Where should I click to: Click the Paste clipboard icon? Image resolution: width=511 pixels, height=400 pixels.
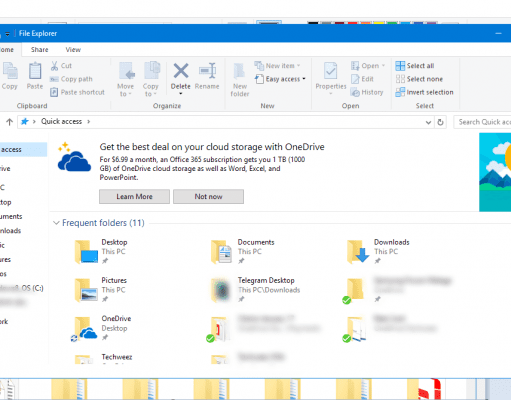pos(35,71)
